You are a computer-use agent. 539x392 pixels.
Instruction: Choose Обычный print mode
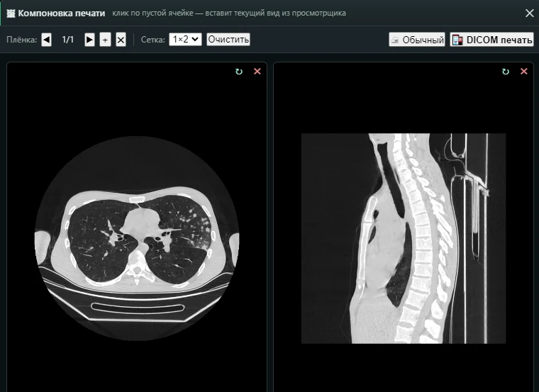pyautogui.click(x=417, y=40)
